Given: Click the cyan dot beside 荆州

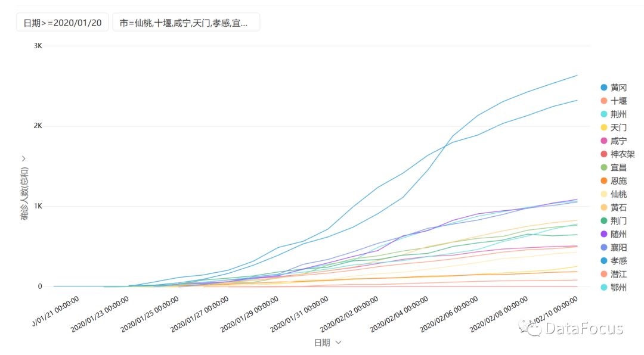Looking at the screenshot, I should pyautogui.click(x=604, y=114).
